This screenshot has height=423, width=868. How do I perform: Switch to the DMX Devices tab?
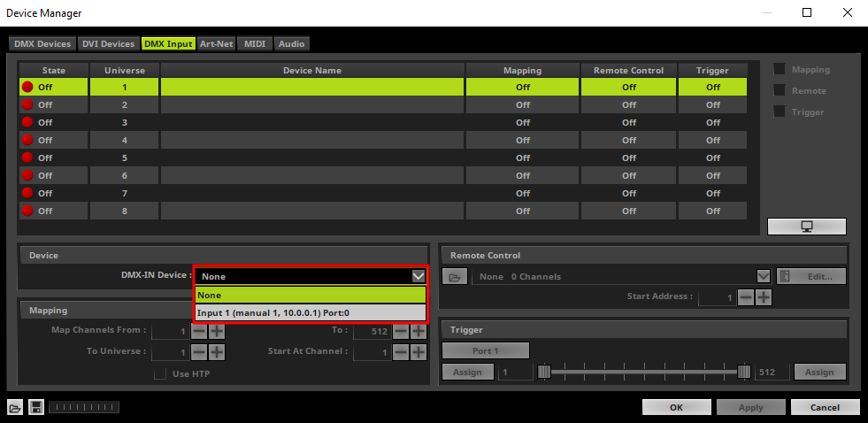(x=42, y=43)
